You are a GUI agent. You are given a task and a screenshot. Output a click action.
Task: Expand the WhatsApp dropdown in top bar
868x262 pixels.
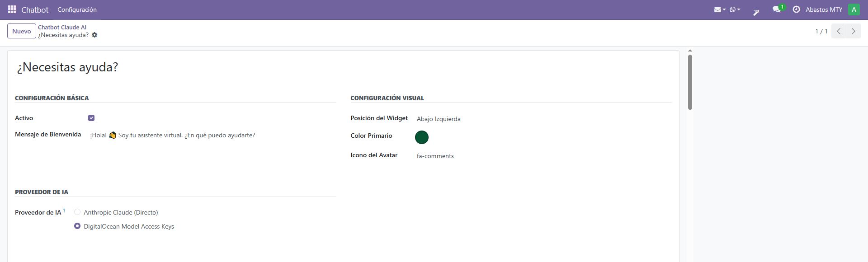pyautogui.click(x=735, y=9)
